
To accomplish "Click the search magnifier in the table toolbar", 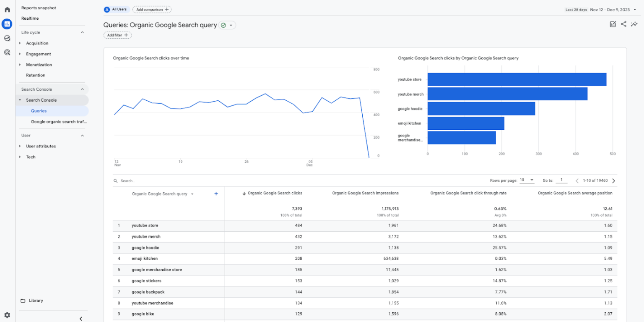I will tap(116, 181).
